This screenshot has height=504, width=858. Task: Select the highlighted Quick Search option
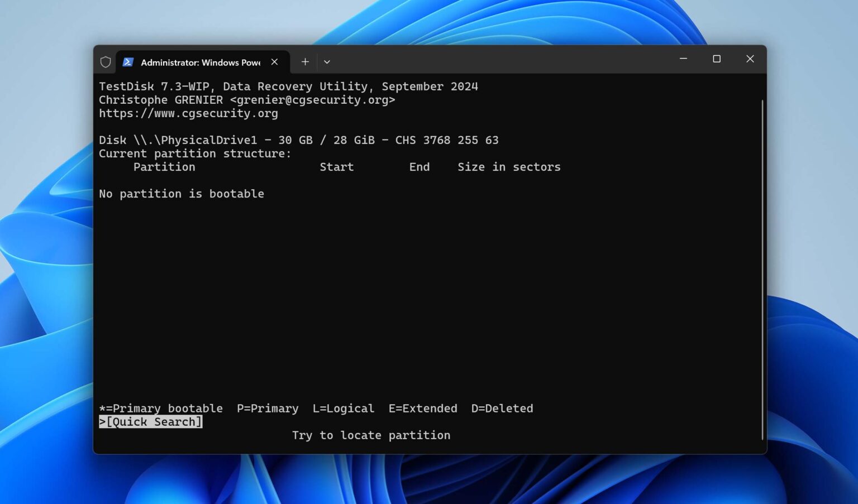coord(151,422)
